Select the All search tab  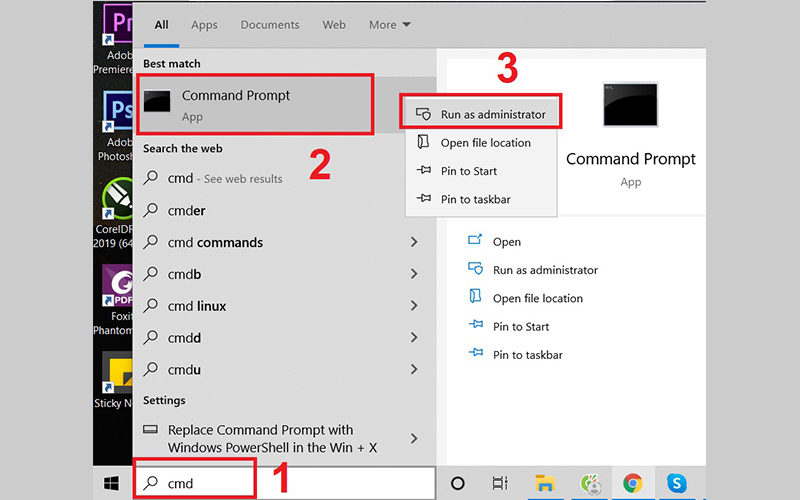tap(161, 24)
